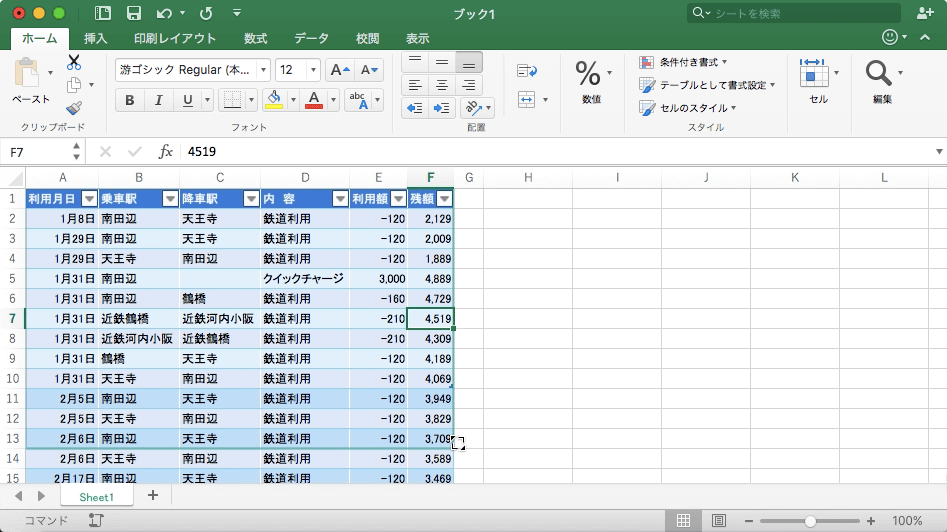947x532 pixels.
Task: Expand the formula bar arrow
Action: coord(939,152)
